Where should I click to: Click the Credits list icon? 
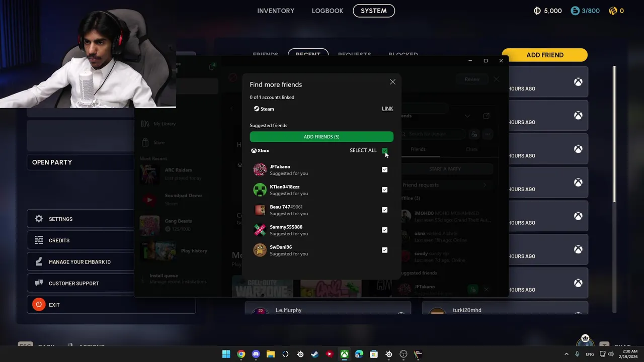point(39,240)
